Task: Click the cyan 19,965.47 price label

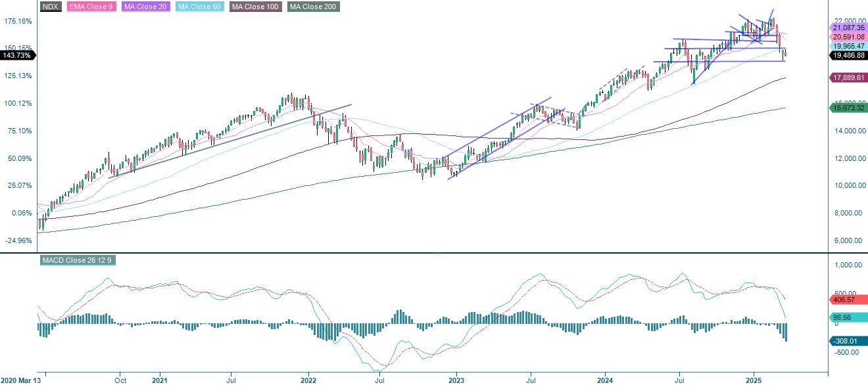Action: (x=847, y=46)
